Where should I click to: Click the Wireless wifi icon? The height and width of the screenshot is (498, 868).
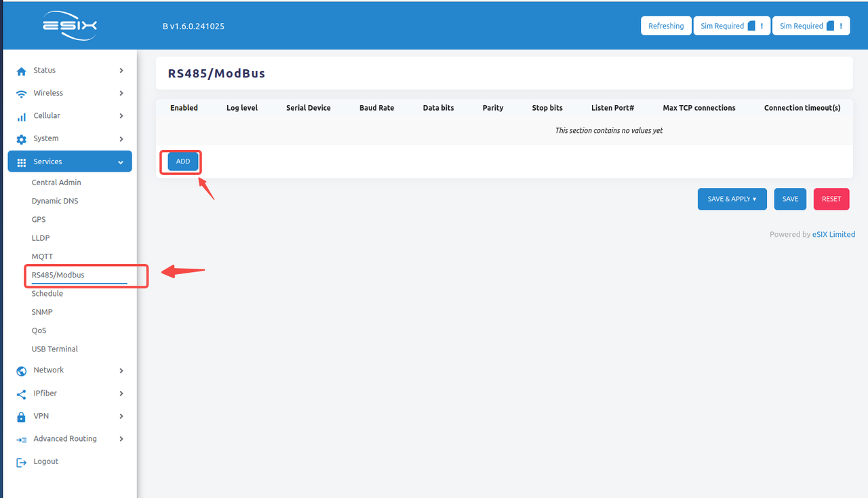pos(21,94)
